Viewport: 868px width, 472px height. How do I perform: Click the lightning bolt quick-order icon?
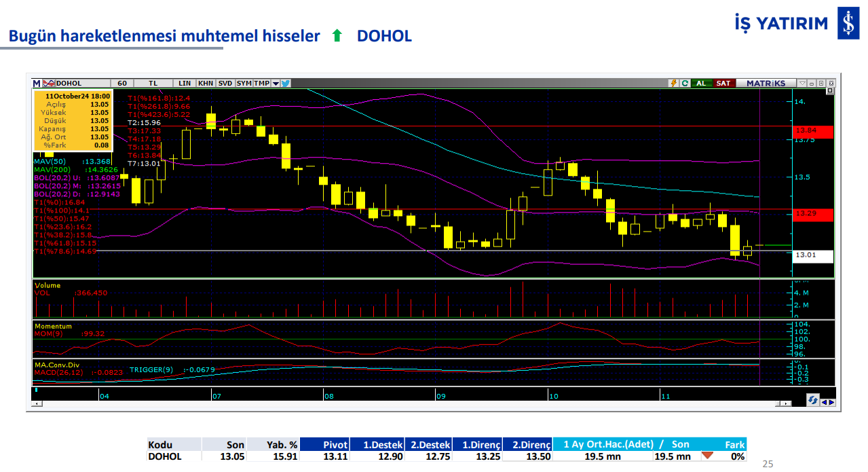point(673,84)
